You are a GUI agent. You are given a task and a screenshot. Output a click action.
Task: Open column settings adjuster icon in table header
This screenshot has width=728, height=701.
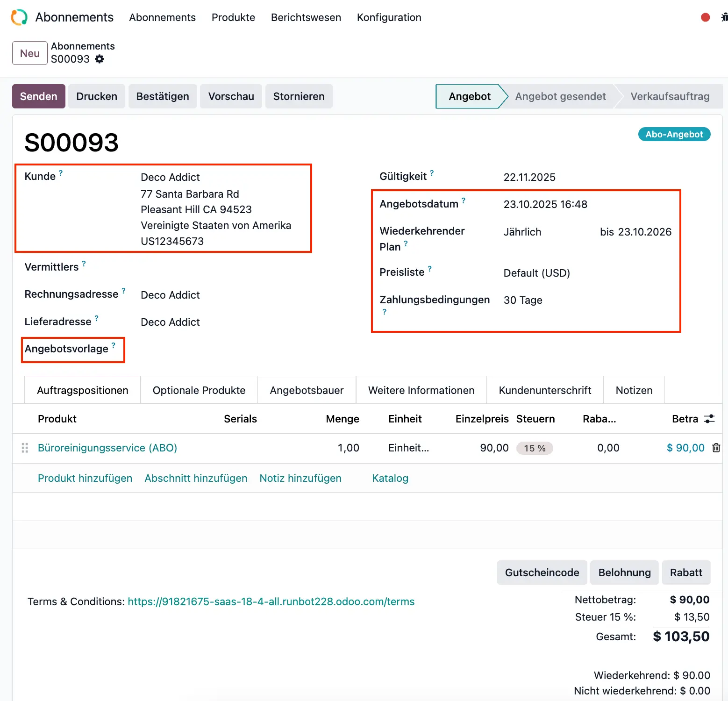click(x=709, y=419)
